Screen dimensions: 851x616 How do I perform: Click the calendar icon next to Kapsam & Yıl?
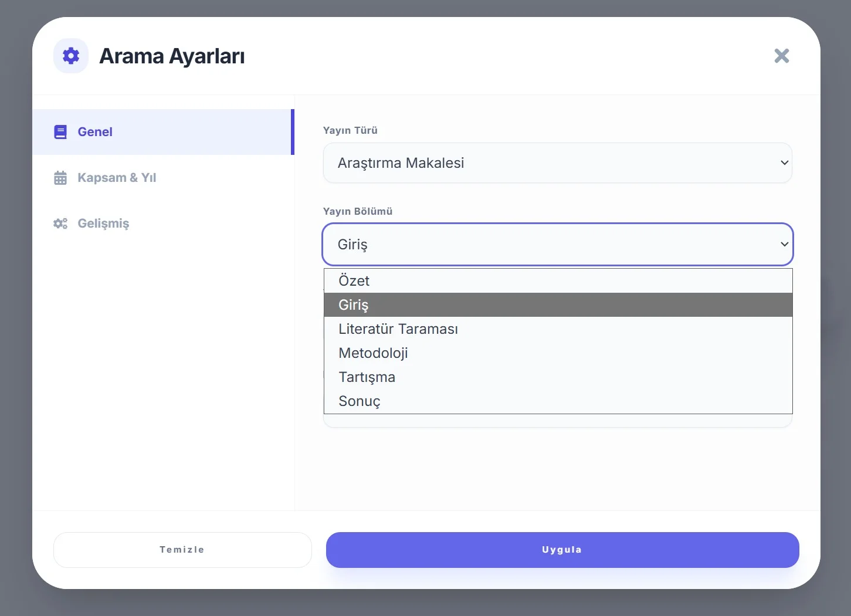click(x=60, y=178)
